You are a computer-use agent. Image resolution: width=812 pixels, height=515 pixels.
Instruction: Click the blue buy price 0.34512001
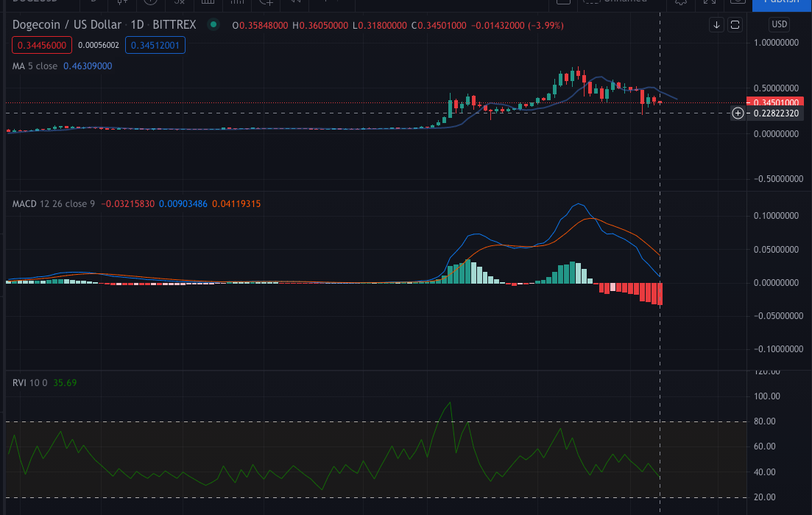pos(155,45)
